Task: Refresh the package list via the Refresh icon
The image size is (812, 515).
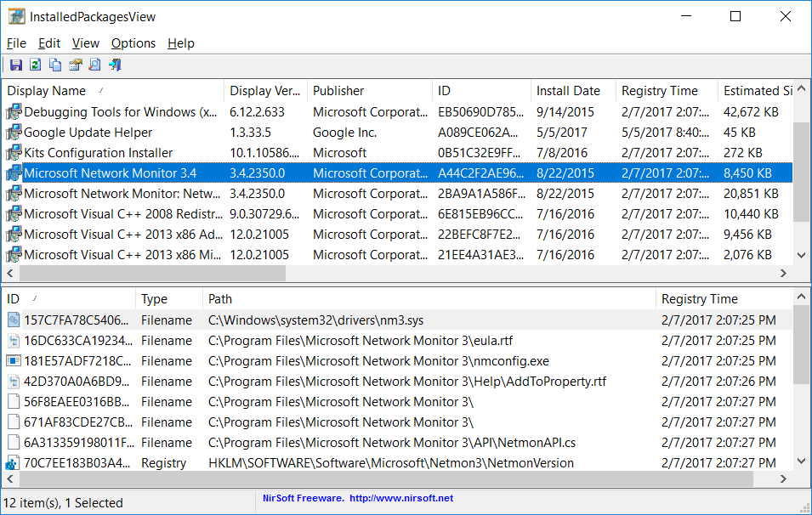Action: (x=34, y=65)
